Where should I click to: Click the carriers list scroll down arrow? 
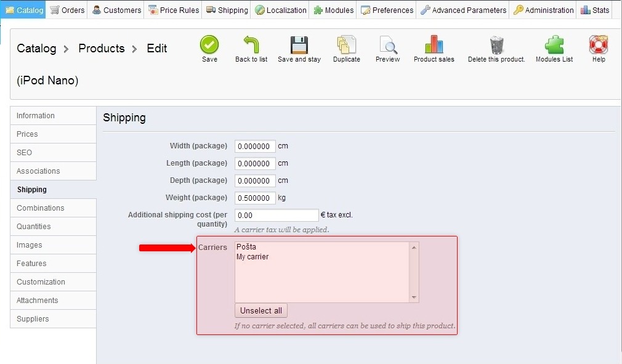414,297
